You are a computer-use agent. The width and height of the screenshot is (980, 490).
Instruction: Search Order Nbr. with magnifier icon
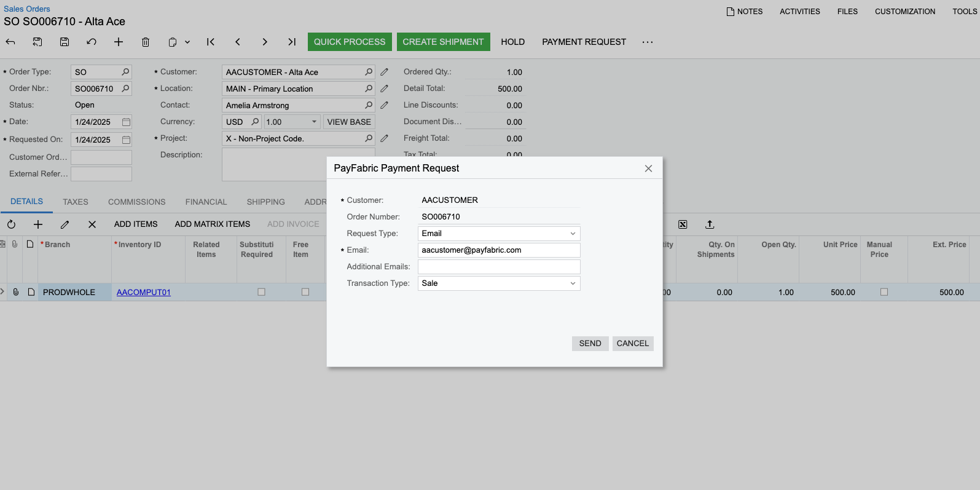pos(125,89)
